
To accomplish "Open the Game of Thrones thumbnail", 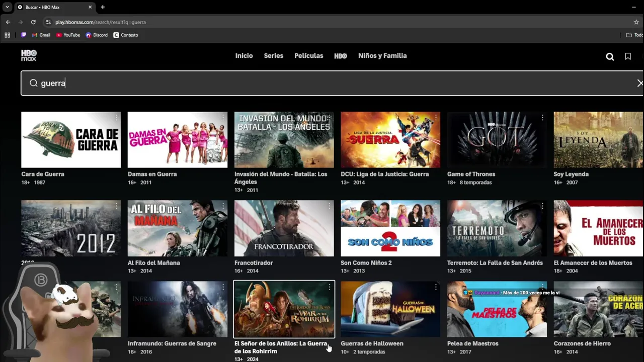I will 497,140.
